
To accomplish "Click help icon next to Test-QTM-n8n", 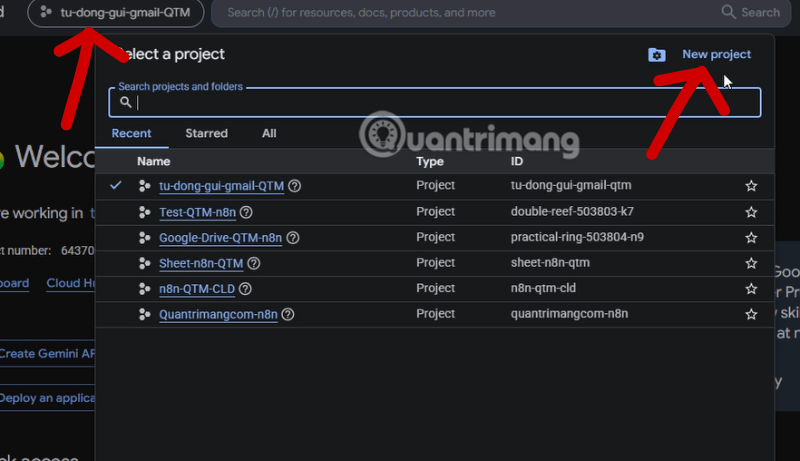I will pos(246,212).
